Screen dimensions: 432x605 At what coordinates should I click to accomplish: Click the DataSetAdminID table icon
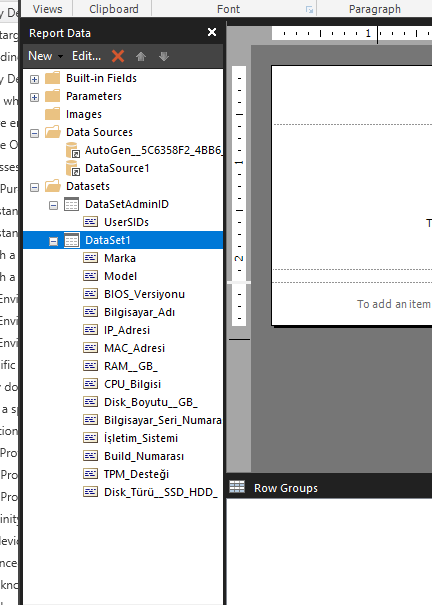coord(71,204)
